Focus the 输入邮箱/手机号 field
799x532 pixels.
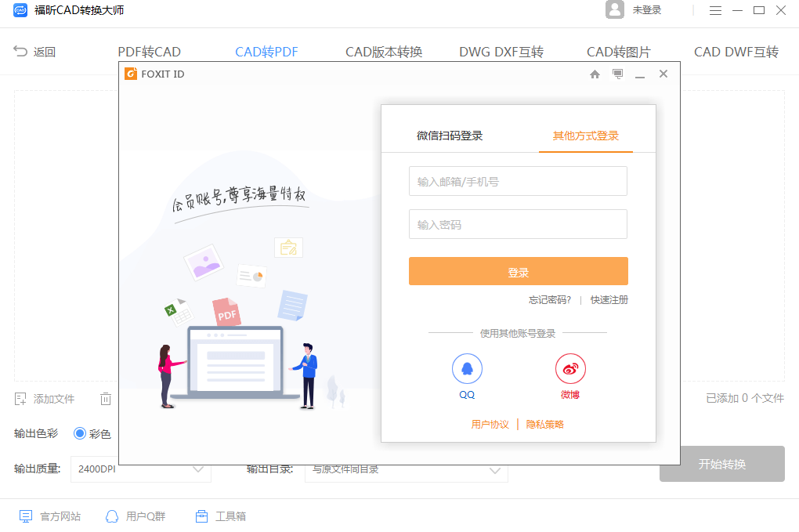[x=518, y=181]
